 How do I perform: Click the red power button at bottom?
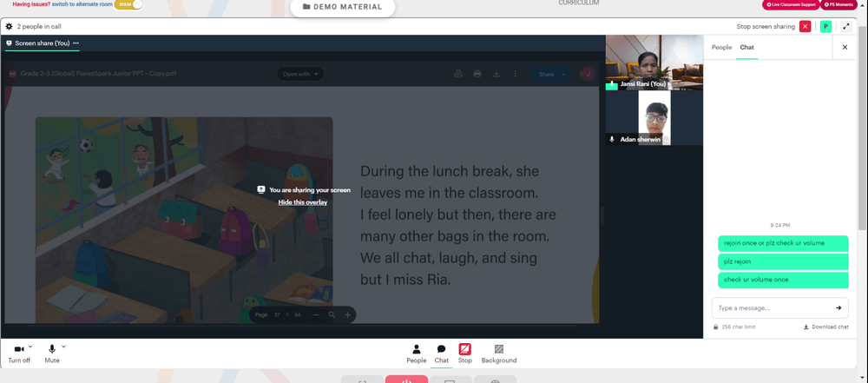tap(406, 380)
